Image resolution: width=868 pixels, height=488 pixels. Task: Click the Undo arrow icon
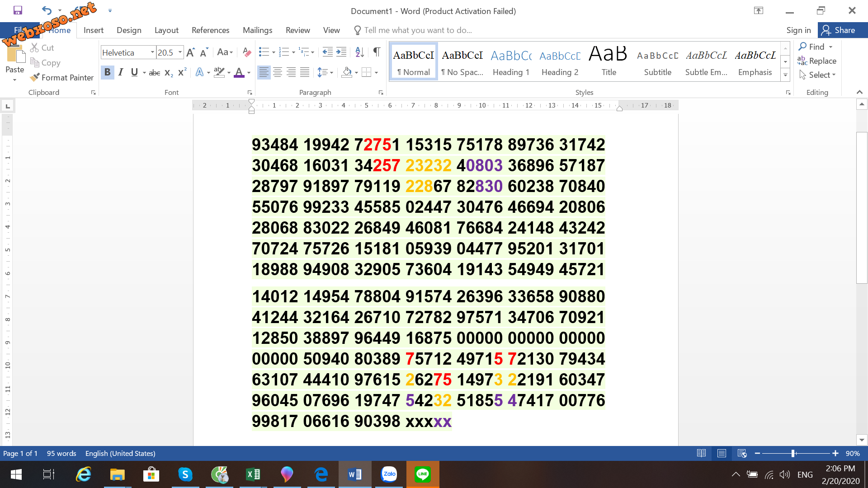pos(47,10)
